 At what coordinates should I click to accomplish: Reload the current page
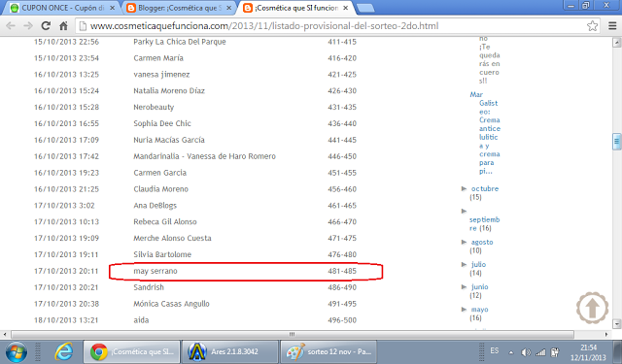[x=46, y=26]
